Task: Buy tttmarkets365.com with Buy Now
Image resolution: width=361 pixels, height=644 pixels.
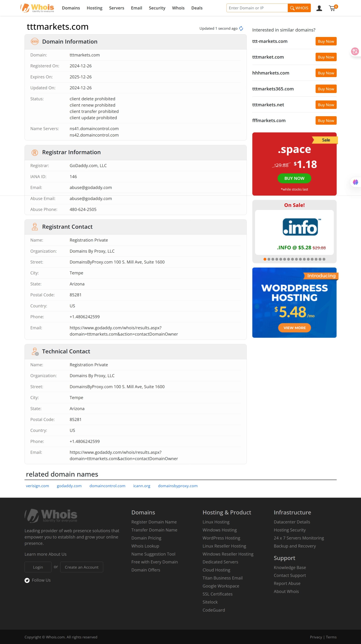Action: coord(326,89)
